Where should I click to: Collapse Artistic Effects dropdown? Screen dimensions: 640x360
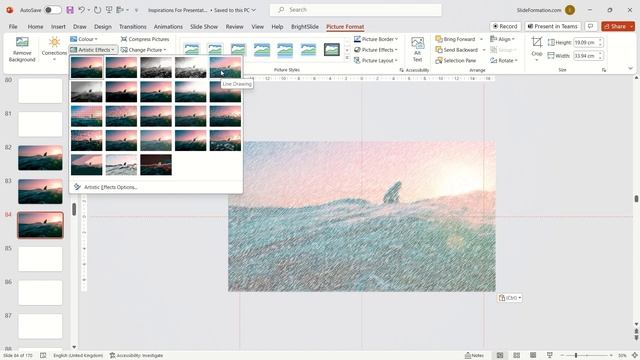click(93, 50)
